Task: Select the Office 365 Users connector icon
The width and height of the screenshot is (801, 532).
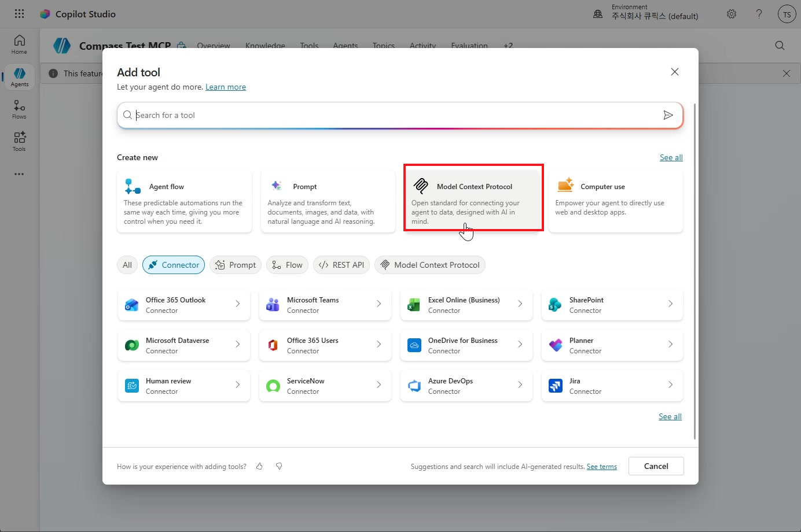Action: coord(273,345)
